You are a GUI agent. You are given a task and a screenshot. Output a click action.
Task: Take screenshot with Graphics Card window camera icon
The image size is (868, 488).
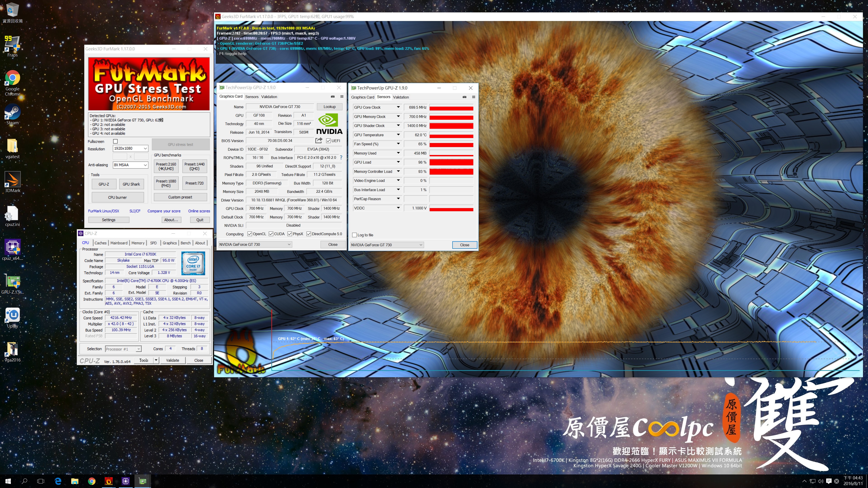pyautogui.click(x=333, y=96)
